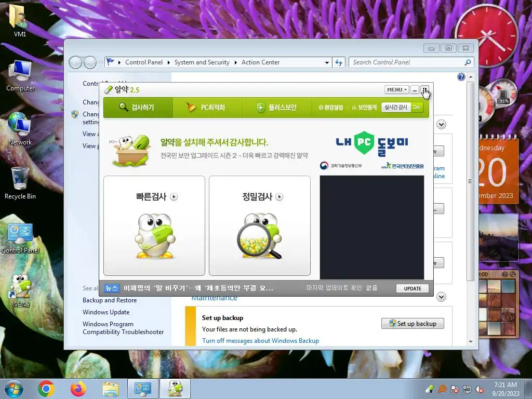Screen dimensions: 532x399
Task: Open the Windows Start menu
Action: (14, 389)
